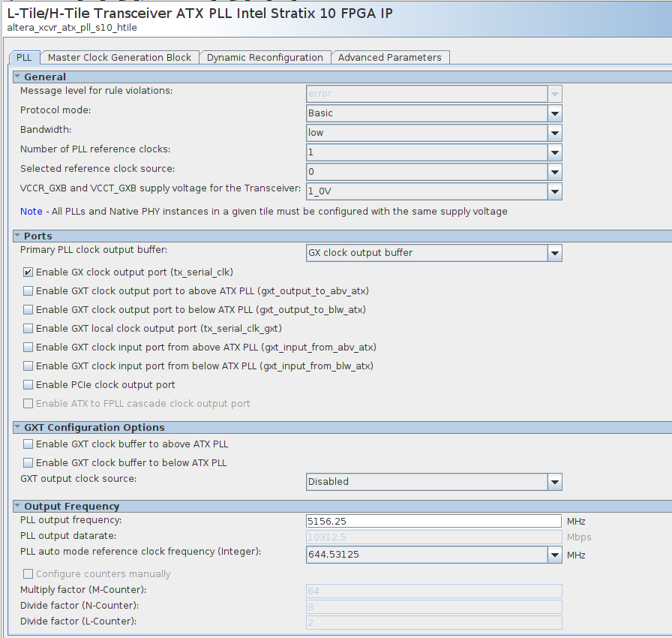
Task: Click the Divide factor L-Counter field
Action: (433, 622)
